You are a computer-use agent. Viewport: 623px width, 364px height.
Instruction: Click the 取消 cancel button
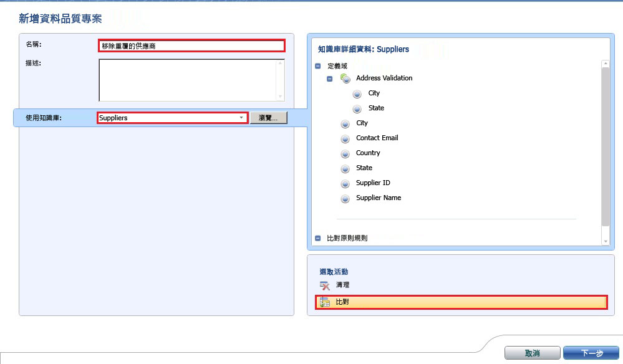pos(533,352)
